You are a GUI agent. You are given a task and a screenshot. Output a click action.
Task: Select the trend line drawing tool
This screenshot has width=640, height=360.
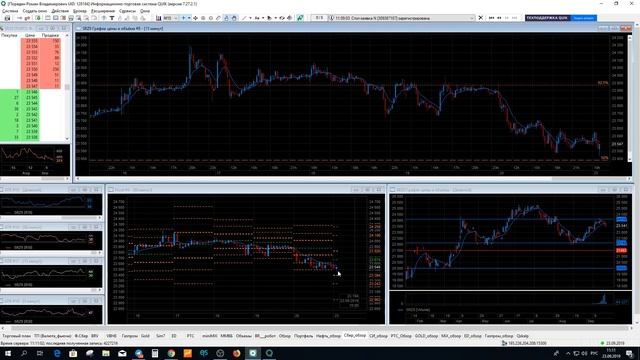244,18
